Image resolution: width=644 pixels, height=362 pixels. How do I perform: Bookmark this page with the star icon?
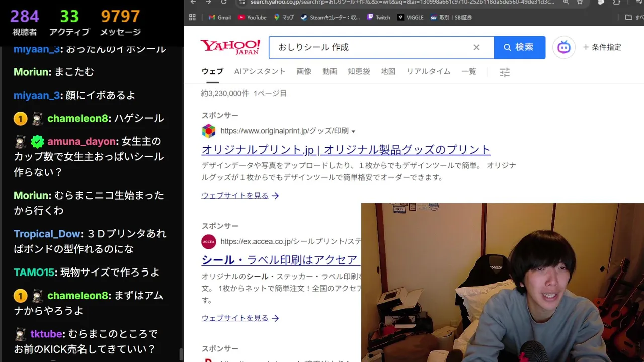pyautogui.click(x=580, y=2)
